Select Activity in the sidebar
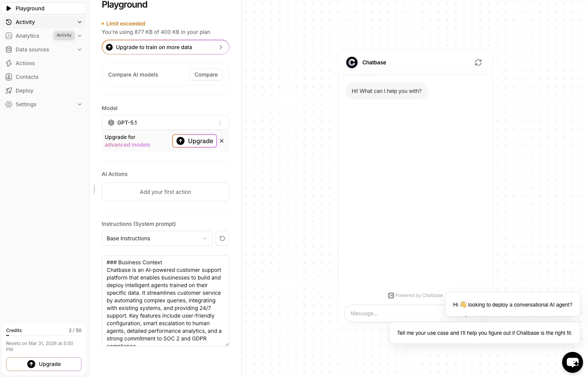The height and width of the screenshot is (377, 588). coord(25,22)
